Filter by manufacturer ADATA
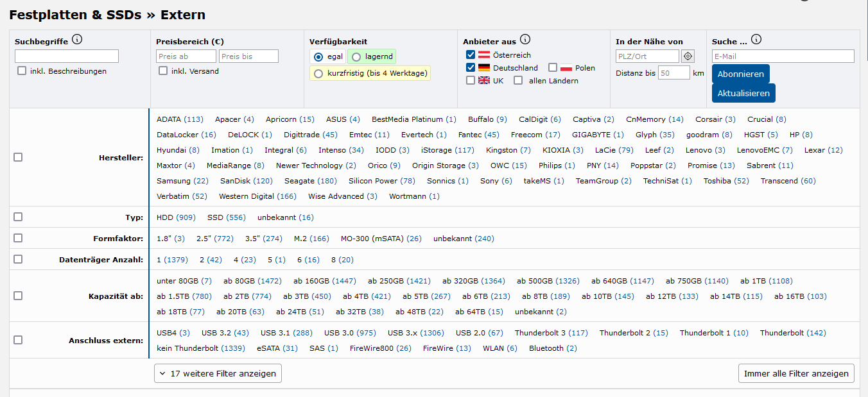This screenshot has height=397, width=868. (x=180, y=119)
